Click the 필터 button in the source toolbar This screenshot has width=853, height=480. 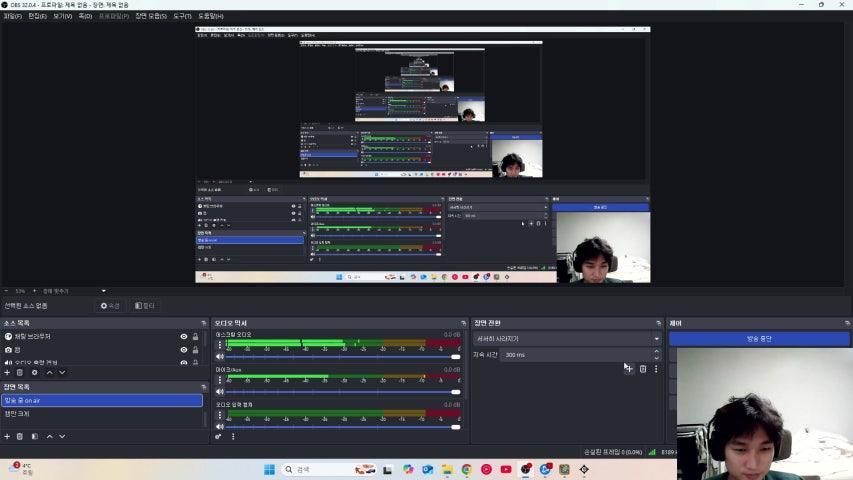145,306
